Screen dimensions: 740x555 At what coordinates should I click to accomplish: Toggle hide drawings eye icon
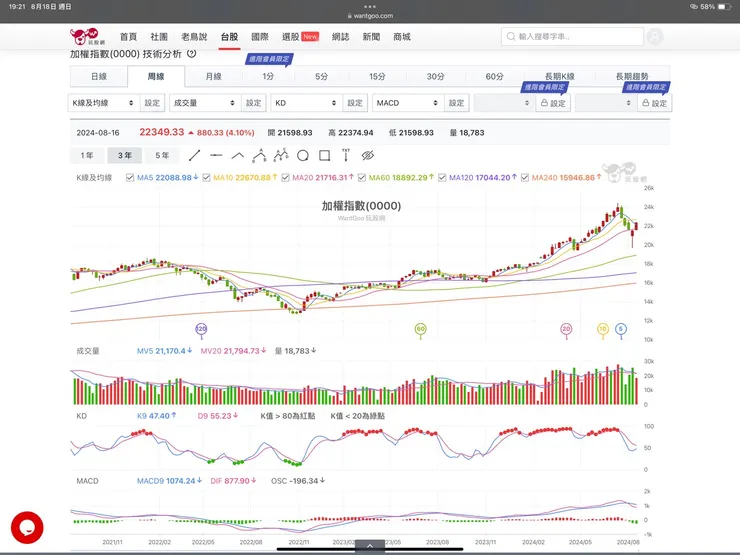click(368, 155)
